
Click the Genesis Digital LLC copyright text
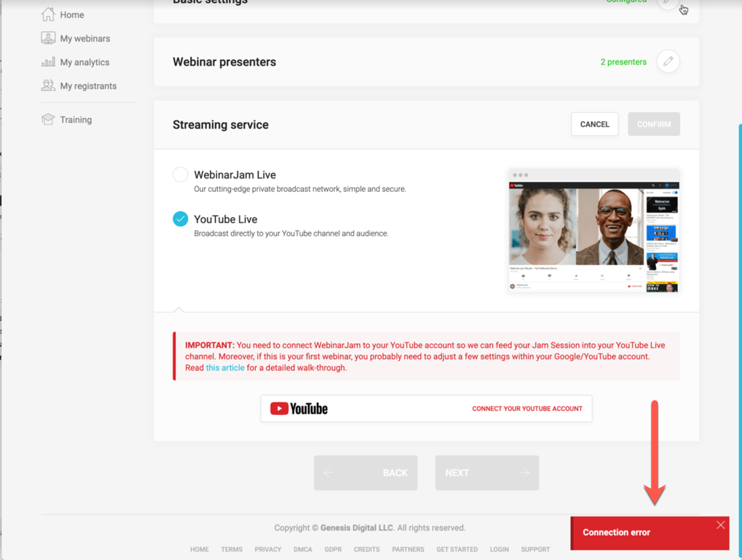point(357,528)
